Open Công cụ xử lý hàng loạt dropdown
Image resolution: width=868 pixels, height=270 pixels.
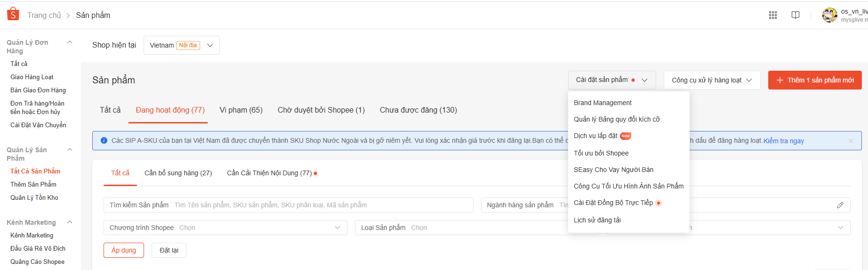coord(712,80)
